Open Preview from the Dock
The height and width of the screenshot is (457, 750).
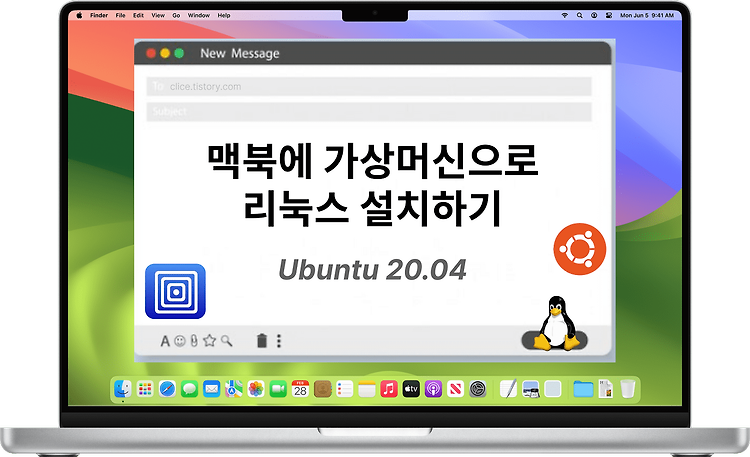530,389
